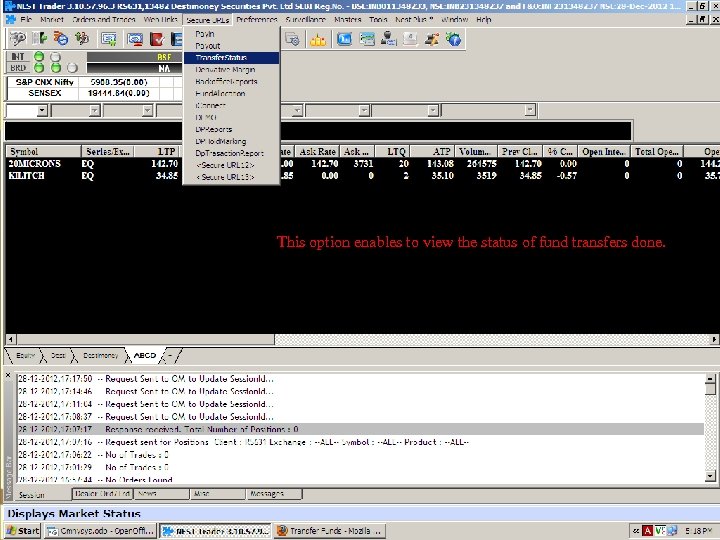Click the orange feed icon with blue circle
The height and width of the screenshot is (540, 720).
pos(61,39)
